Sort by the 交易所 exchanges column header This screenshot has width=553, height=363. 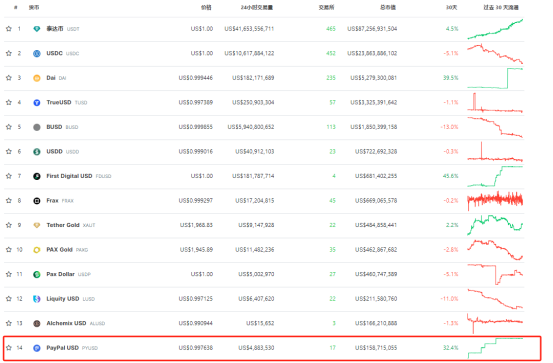tap(326, 7)
